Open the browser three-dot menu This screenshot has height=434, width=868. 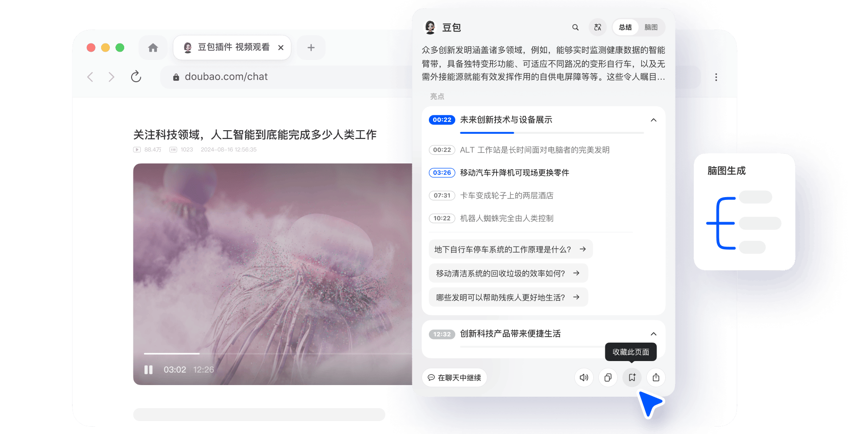(x=716, y=77)
